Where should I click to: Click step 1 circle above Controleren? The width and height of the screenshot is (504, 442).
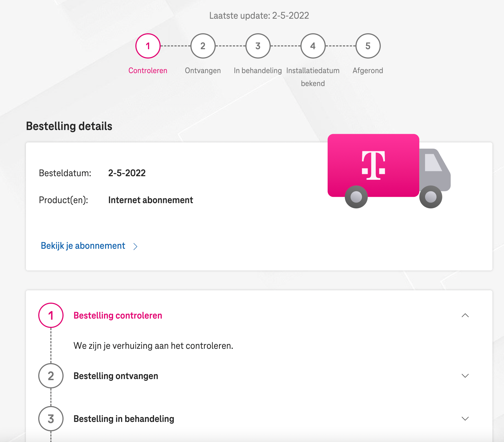[148, 46]
